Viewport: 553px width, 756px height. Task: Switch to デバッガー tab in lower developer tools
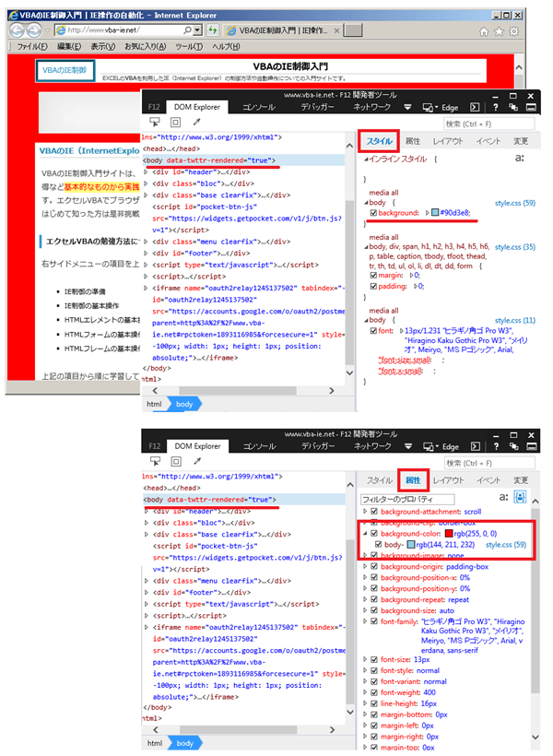pos(317,446)
